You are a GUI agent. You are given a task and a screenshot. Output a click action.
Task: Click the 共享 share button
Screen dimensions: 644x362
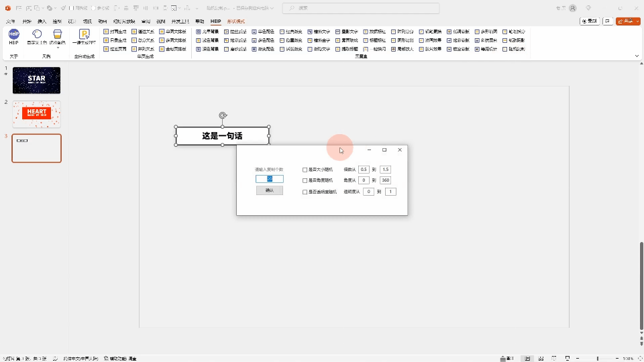coord(625,21)
